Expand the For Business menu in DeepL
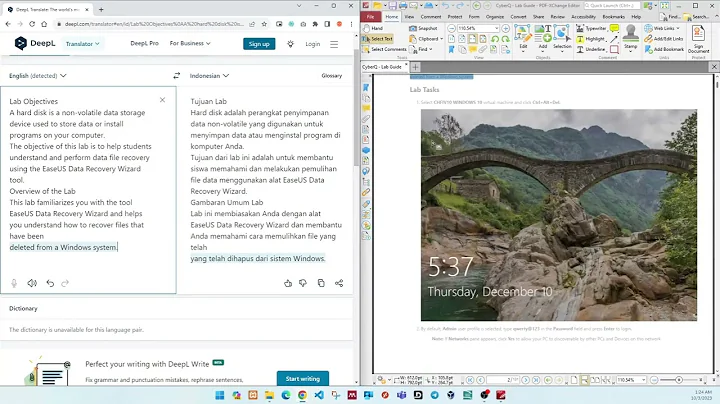This screenshot has height=404, width=720. point(190,43)
